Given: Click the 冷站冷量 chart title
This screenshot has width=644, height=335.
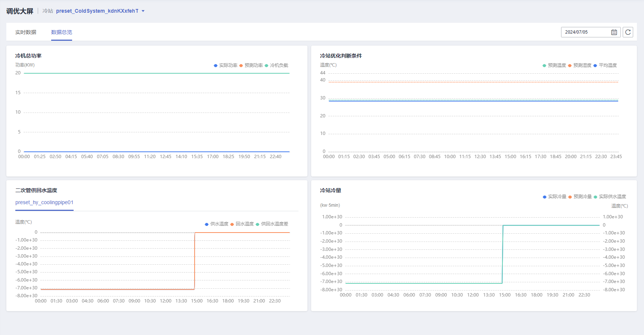Looking at the screenshot, I should point(331,190).
